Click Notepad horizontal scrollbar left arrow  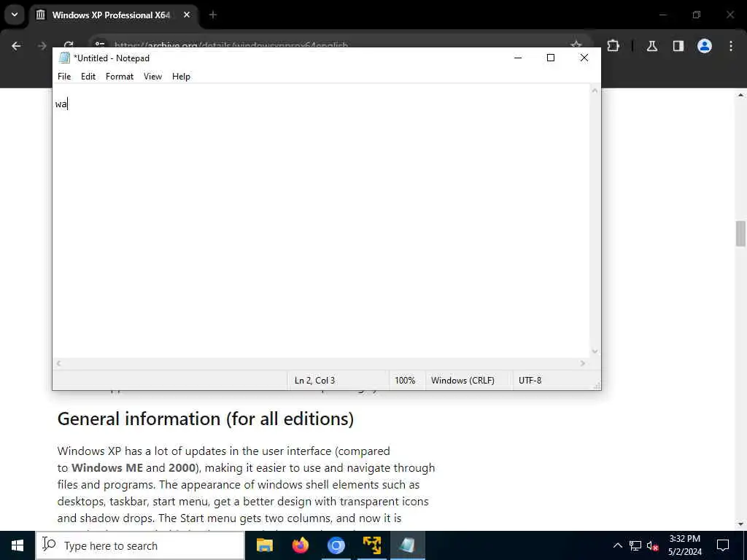tap(58, 363)
